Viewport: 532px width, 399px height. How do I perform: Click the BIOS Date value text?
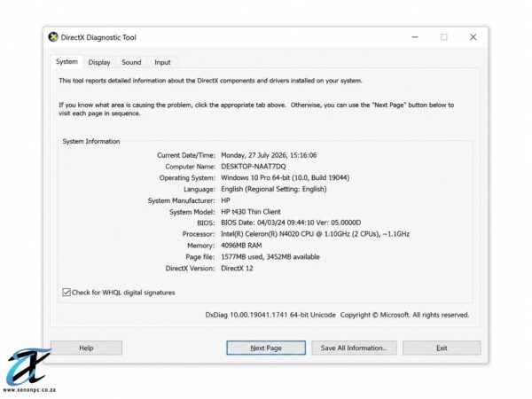[x=291, y=223]
